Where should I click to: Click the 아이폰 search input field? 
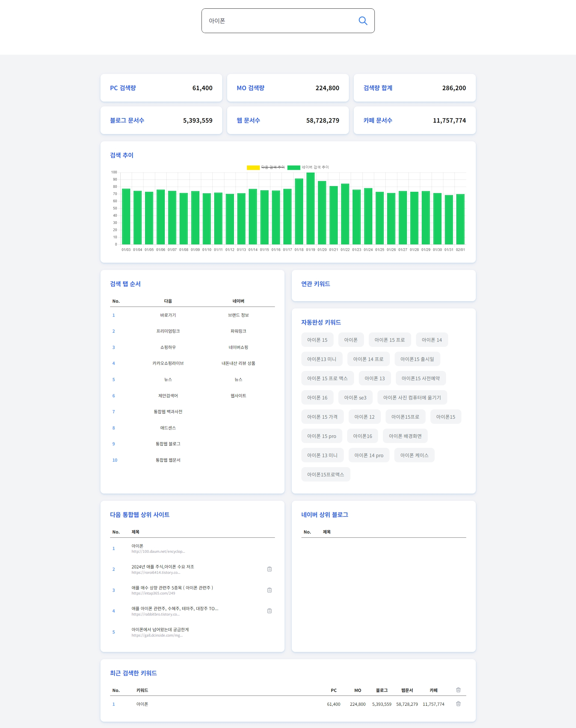click(x=288, y=21)
